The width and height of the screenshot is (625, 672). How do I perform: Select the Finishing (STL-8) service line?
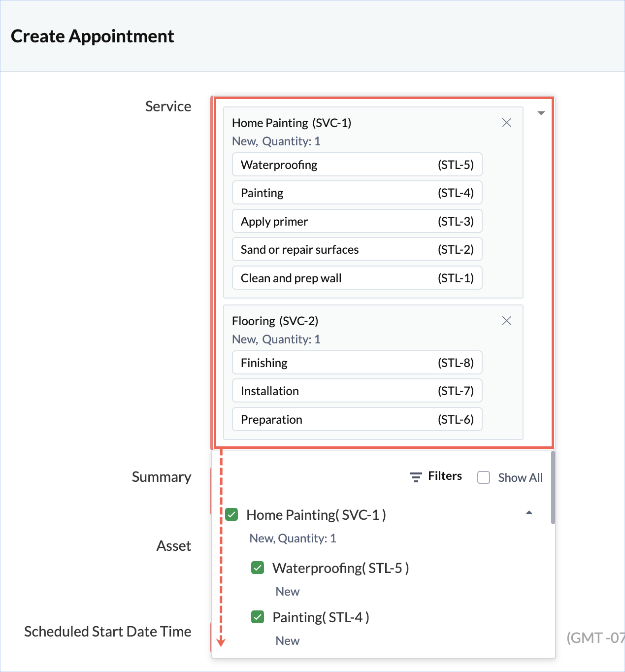(357, 363)
